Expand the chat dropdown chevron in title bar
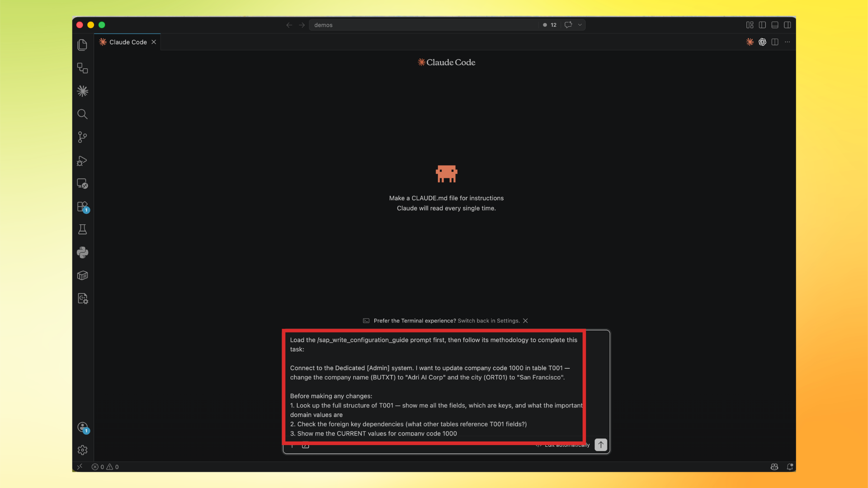868x488 pixels. (x=580, y=25)
